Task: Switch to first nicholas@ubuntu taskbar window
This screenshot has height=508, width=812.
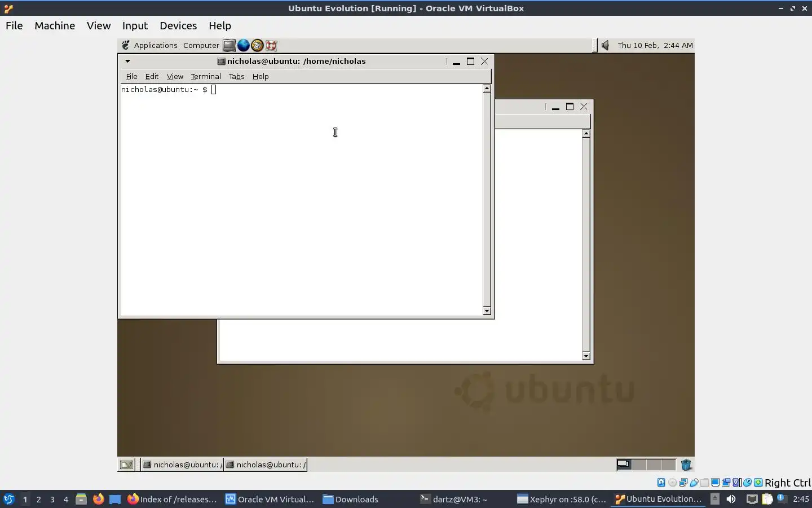Action: click(182, 465)
